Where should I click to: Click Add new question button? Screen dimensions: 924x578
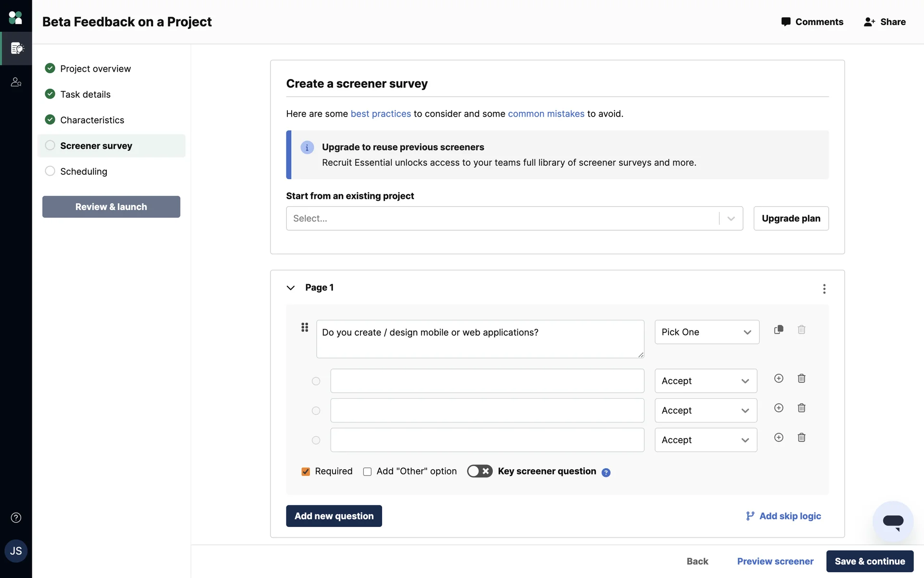(x=334, y=516)
